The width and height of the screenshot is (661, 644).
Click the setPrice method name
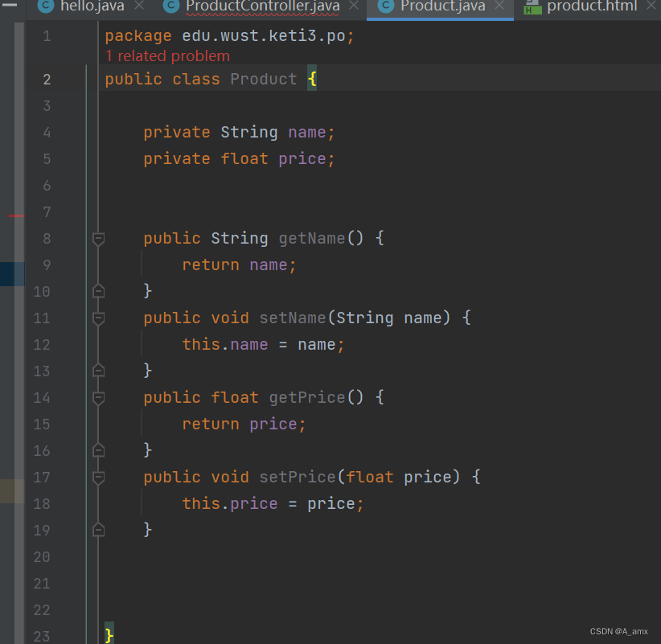tap(298, 477)
